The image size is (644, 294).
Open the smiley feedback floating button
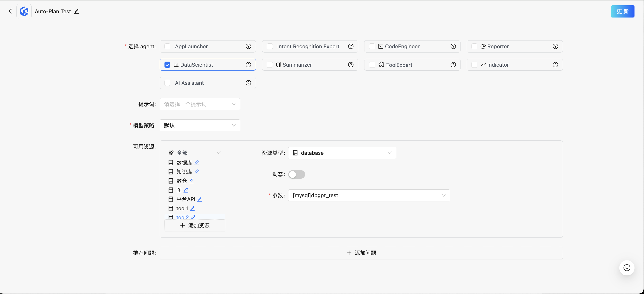pos(626,268)
